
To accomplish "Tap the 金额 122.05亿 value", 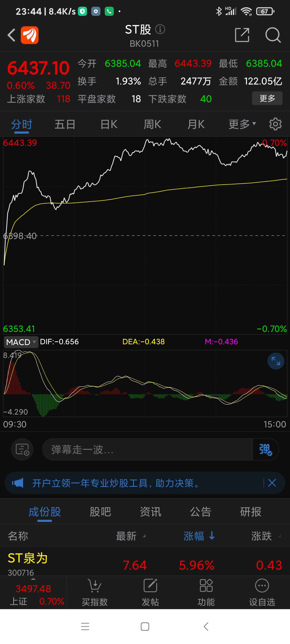I will pyautogui.click(x=263, y=81).
